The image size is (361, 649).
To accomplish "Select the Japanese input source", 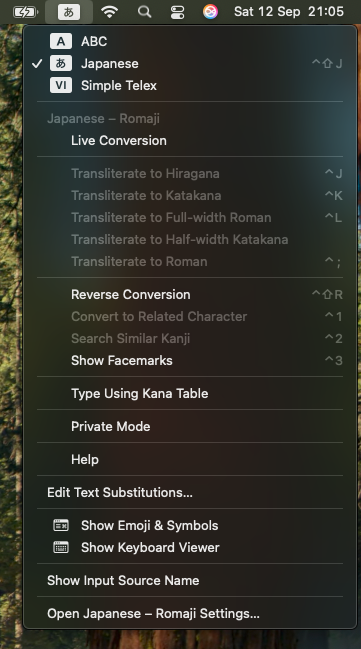I will [190, 63].
